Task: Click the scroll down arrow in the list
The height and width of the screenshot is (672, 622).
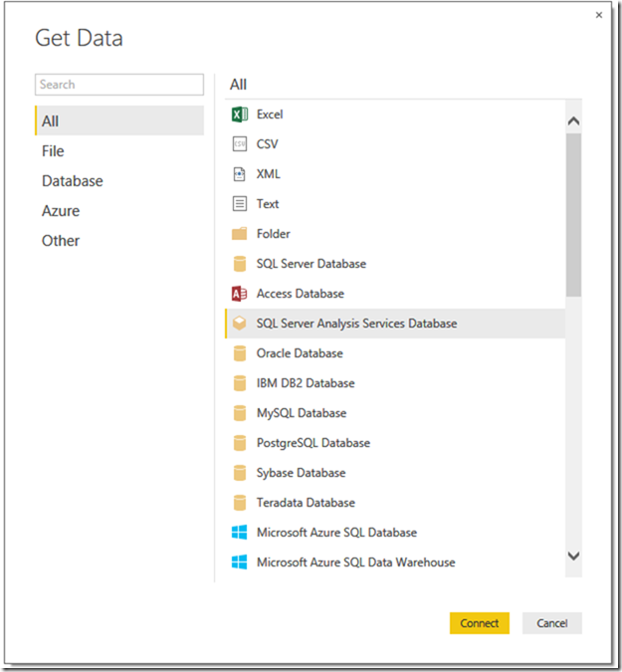Action: pyautogui.click(x=573, y=556)
